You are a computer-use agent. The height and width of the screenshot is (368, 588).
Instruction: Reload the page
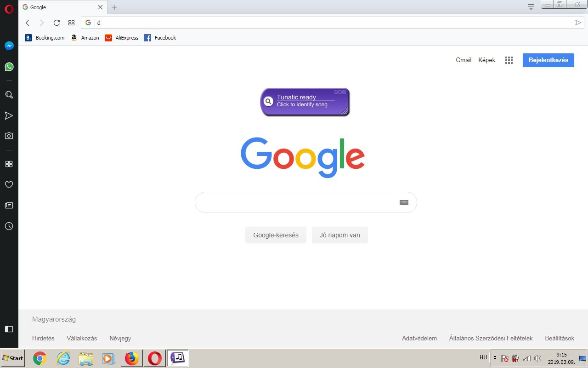coord(57,23)
